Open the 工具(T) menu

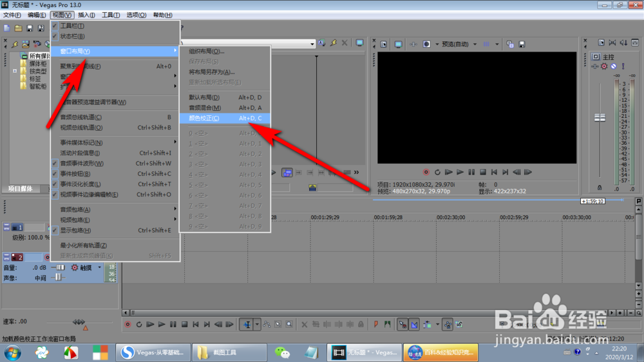coord(111,15)
